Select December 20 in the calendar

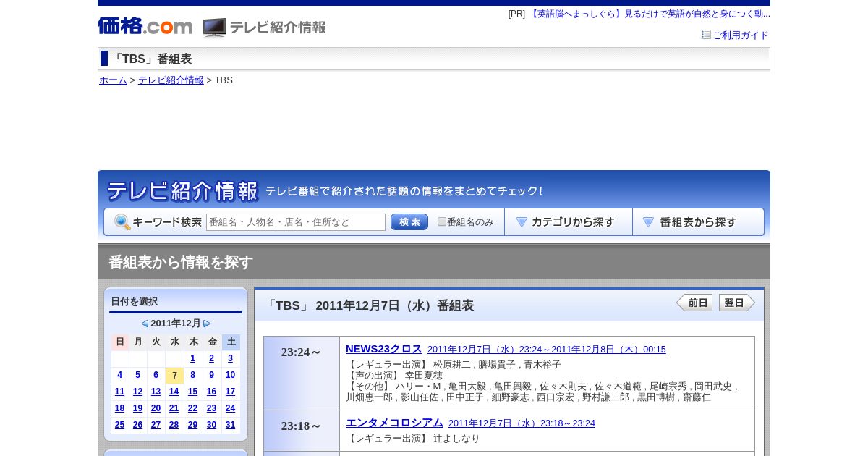click(x=156, y=408)
